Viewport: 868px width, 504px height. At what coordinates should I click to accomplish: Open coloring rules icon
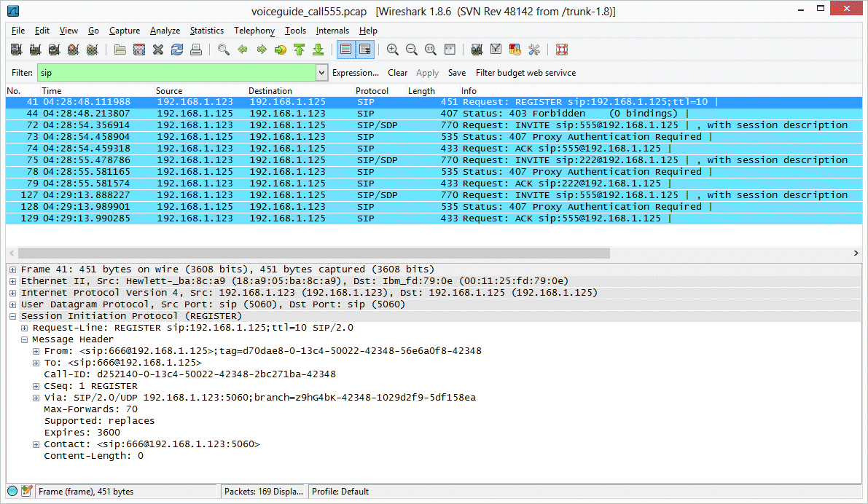click(515, 50)
